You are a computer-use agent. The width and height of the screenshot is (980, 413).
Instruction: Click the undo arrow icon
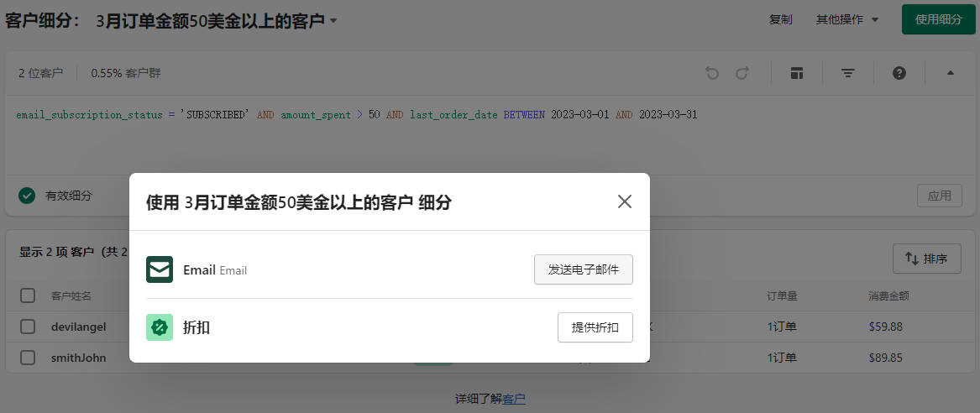click(x=712, y=73)
